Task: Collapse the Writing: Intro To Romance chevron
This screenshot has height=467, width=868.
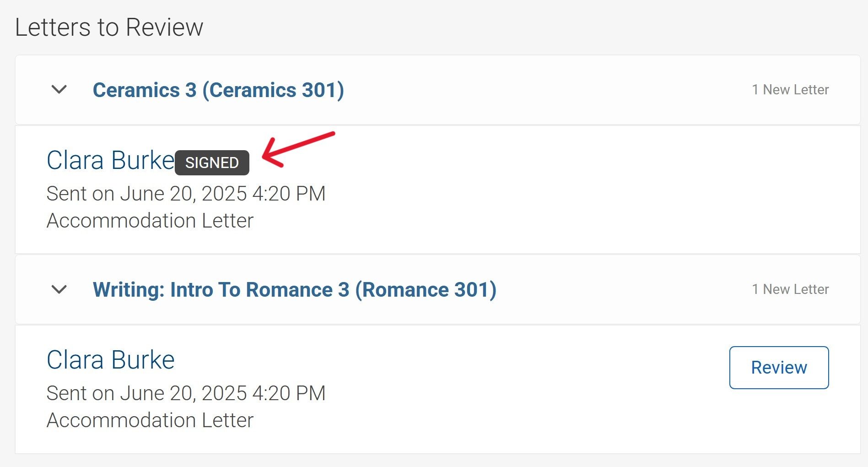Action: point(59,289)
